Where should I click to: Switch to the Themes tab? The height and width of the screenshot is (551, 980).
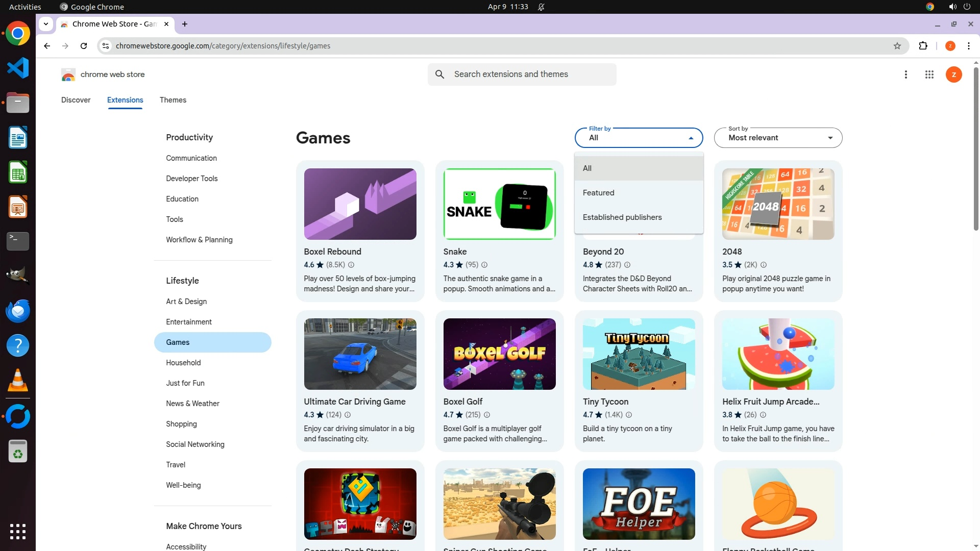pyautogui.click(x=173, y=100)
